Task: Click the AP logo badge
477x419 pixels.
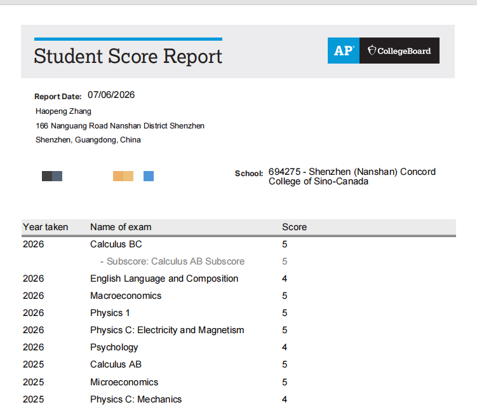Action: point(343,51)
